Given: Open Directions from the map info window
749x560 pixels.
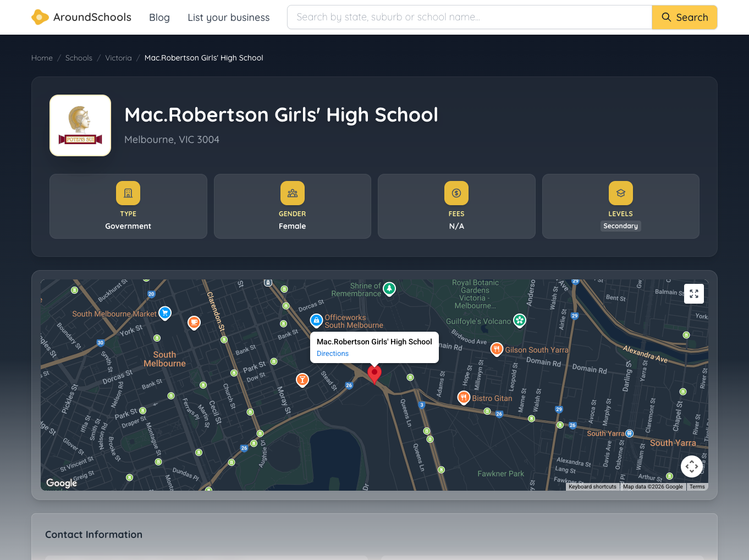Looking at the screenshot, I should (332, 354).
